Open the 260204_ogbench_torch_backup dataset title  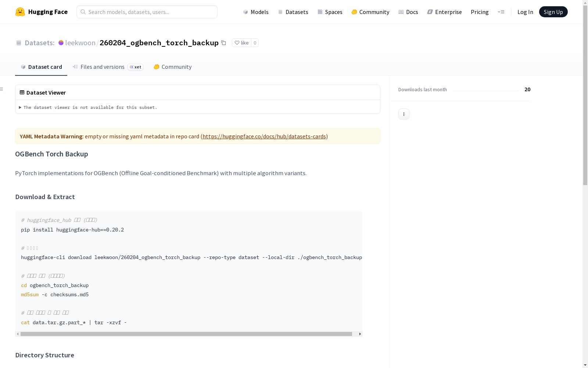point(159,43)
